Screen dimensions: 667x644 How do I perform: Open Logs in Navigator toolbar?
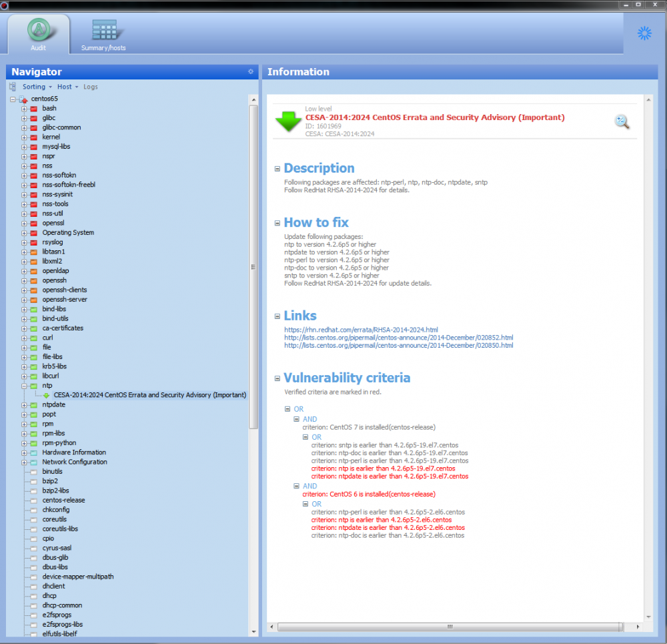[x=91, y=87]
